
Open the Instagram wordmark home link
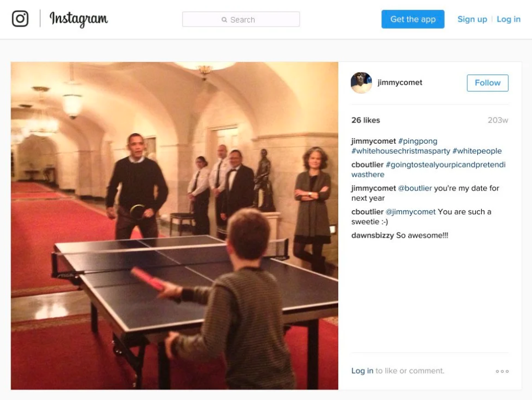click(x=79, y=19)
